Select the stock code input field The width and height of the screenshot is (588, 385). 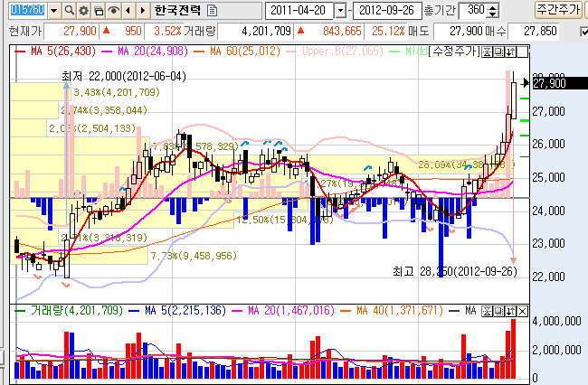(x=28, y=10)
